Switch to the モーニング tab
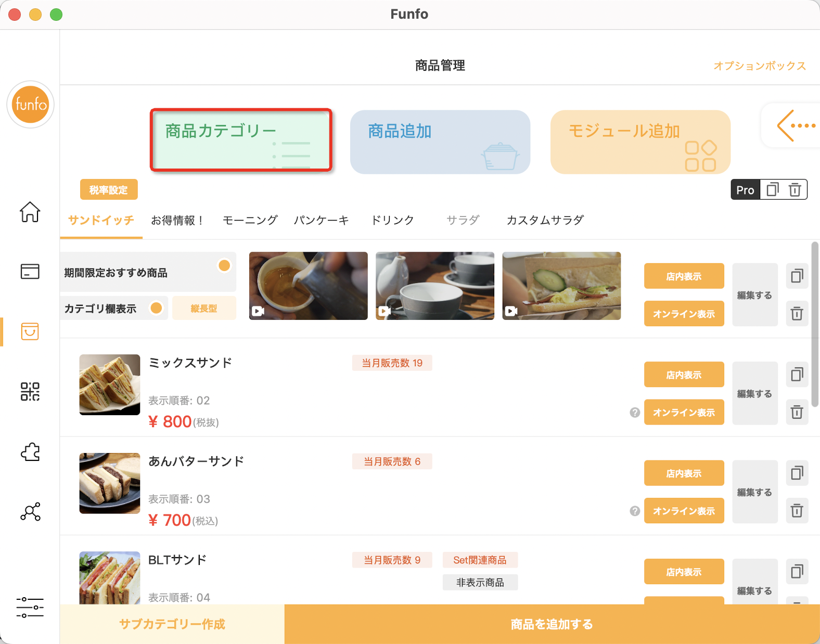820x644 pixels. click(250, 220)
